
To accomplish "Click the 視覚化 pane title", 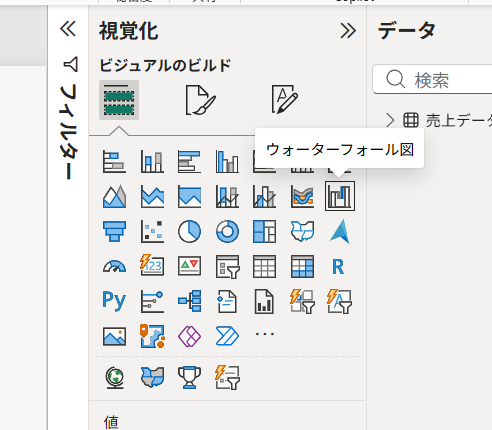I will click(129, 31).
